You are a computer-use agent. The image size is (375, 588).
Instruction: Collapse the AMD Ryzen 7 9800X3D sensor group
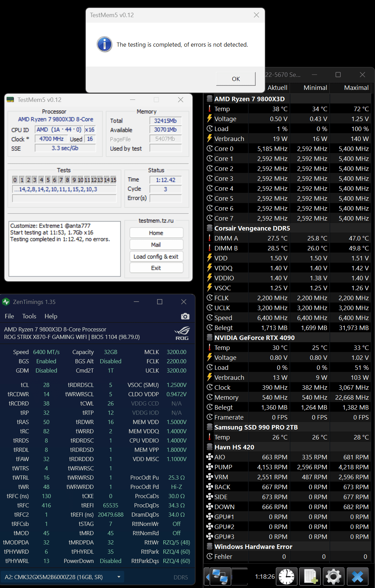[x=210, y=99]
